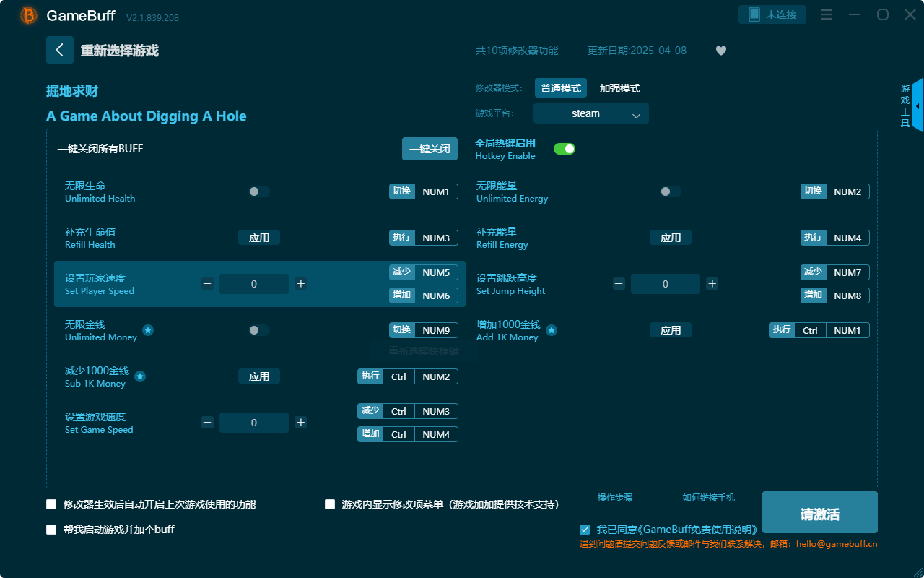This screenshot has width=924, height=578.
Task: Click the GameBuff flame logo icon
Action: click(x=27, y=14)
